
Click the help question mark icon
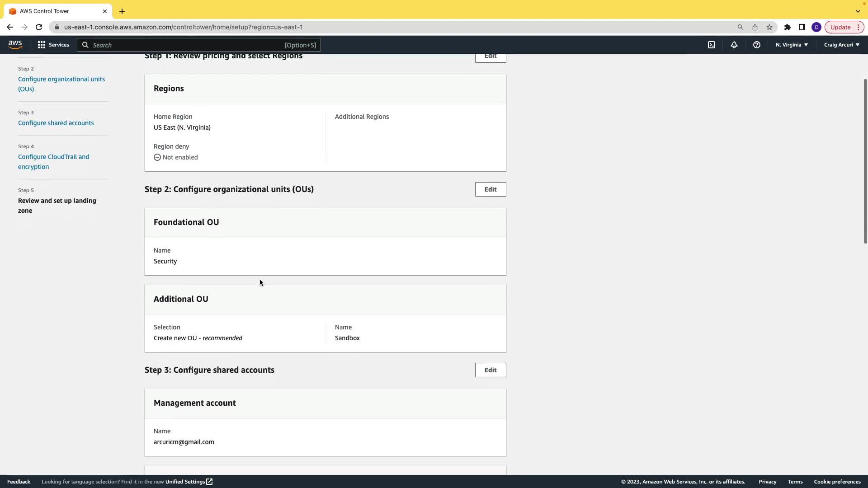pos(756,45)
